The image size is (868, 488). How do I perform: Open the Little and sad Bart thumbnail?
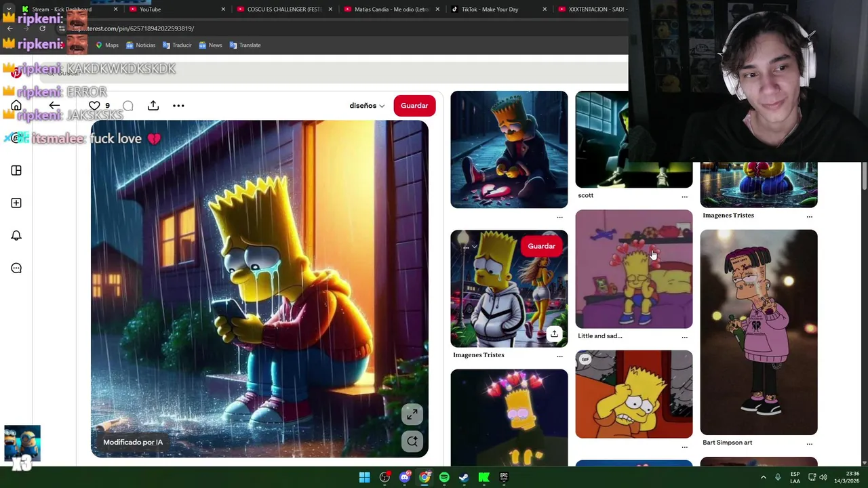[634, 269]
